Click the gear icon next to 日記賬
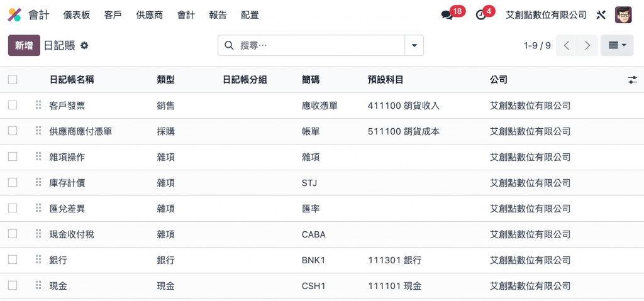644x301 pixels. tap(84, 45)
